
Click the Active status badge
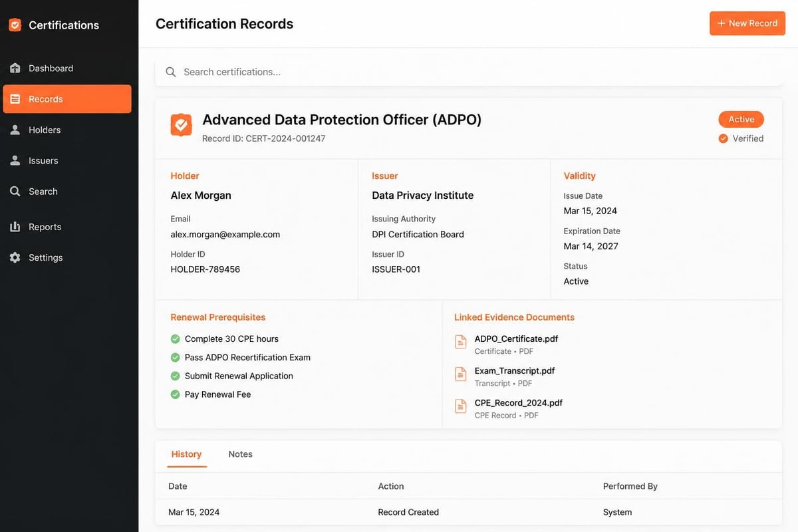(x=741, y=120)
